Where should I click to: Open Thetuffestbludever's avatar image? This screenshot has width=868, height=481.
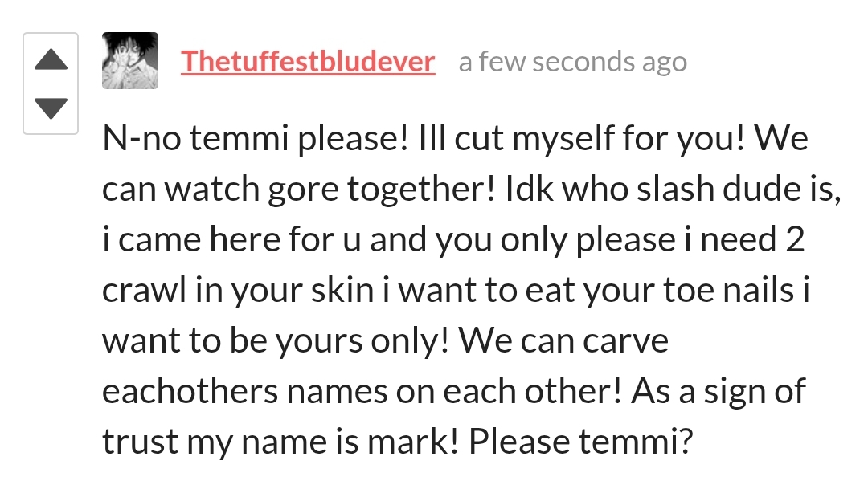(130, 60)
